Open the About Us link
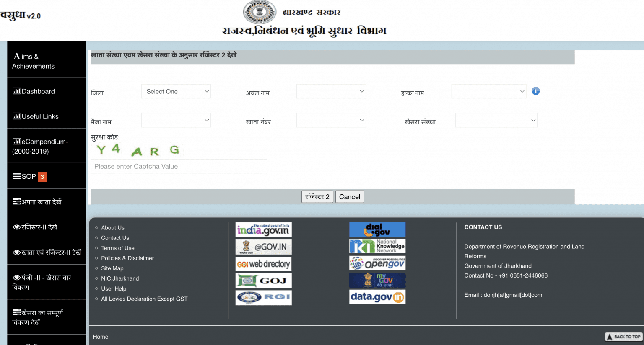Screen dimensions: 644x345 click(x=112, y=227)
